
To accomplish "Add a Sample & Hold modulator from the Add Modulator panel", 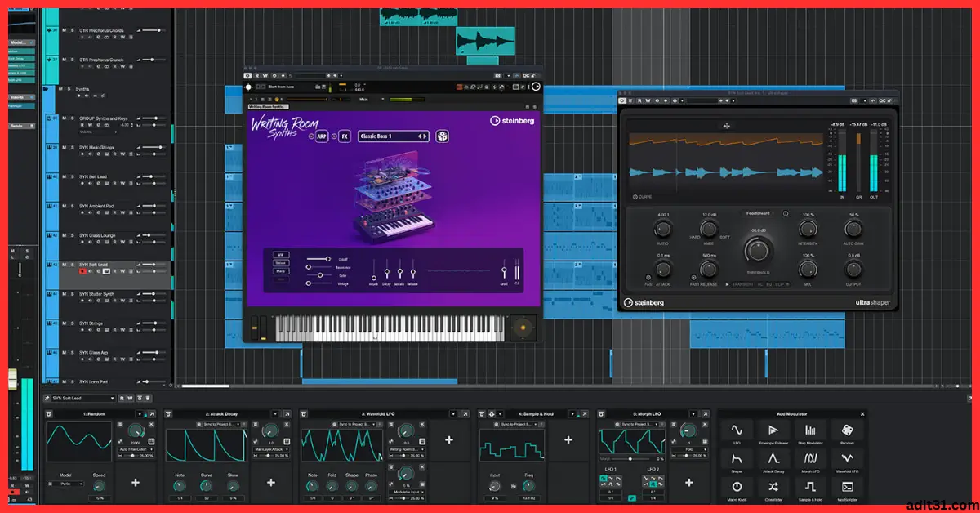I will point(810,489).
